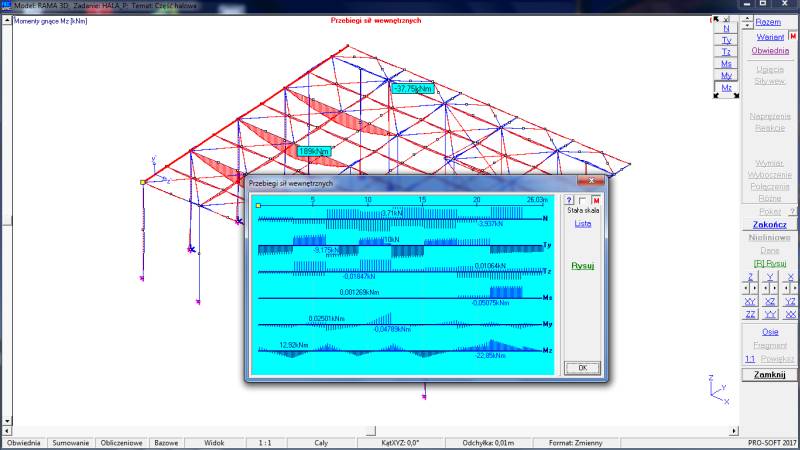Select the Ms torsion moment button

(726, 64)
